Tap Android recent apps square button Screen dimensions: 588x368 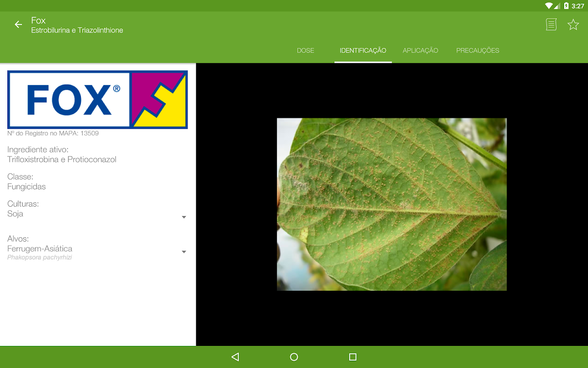coord(353,357)
